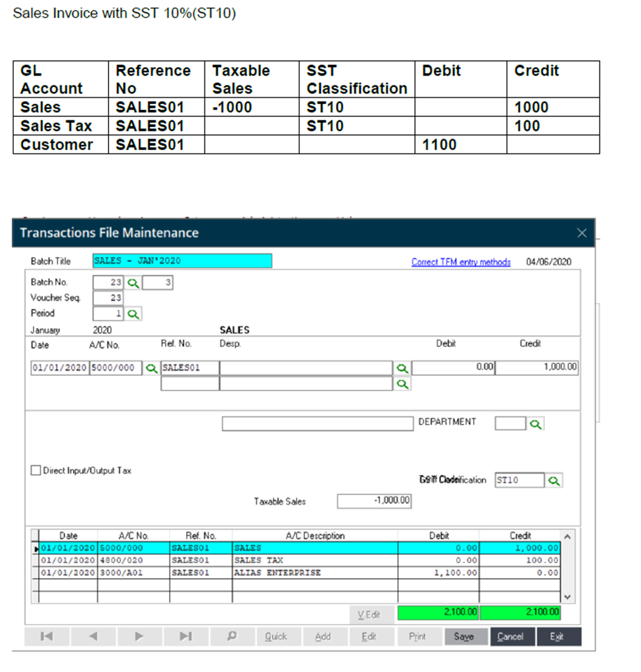Click the ST10 classification lookup icon
The height and width of the screenshot is (672, 641).
554,481
